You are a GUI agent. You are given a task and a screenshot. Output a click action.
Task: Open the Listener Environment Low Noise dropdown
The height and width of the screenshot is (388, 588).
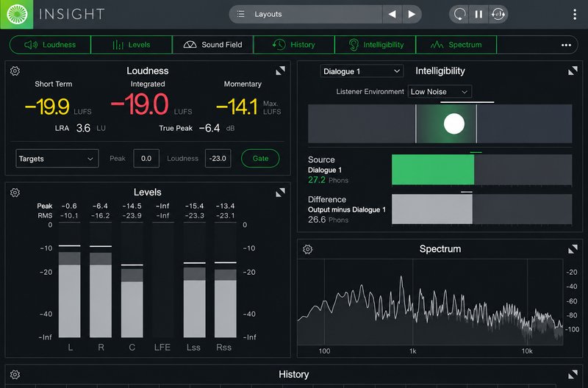tap(439, 91)
